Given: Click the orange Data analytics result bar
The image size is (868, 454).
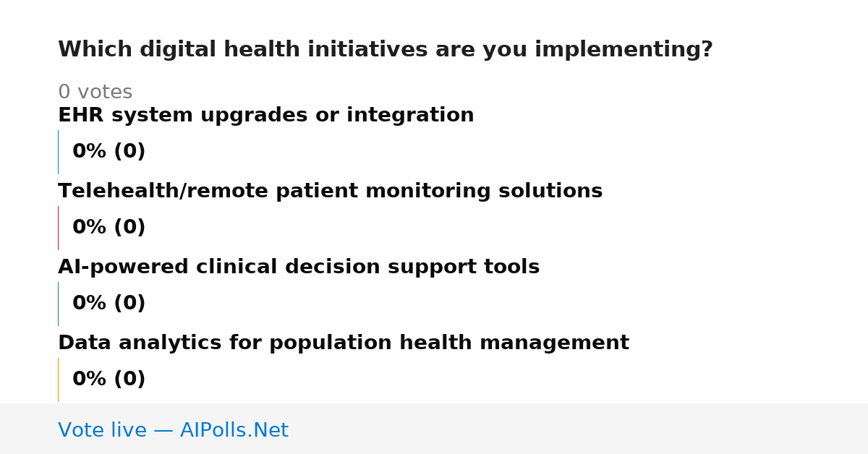Looking at the screenshot, I should [59, 380].
